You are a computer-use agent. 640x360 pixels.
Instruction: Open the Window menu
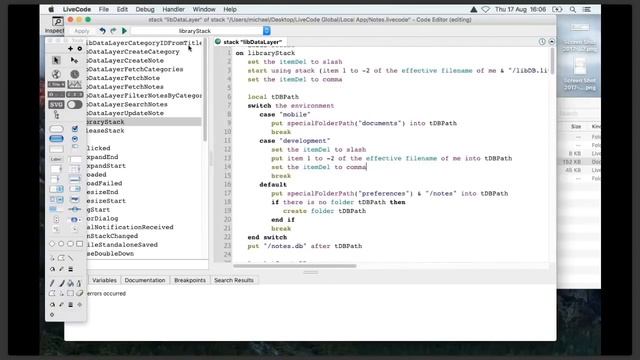204,9
